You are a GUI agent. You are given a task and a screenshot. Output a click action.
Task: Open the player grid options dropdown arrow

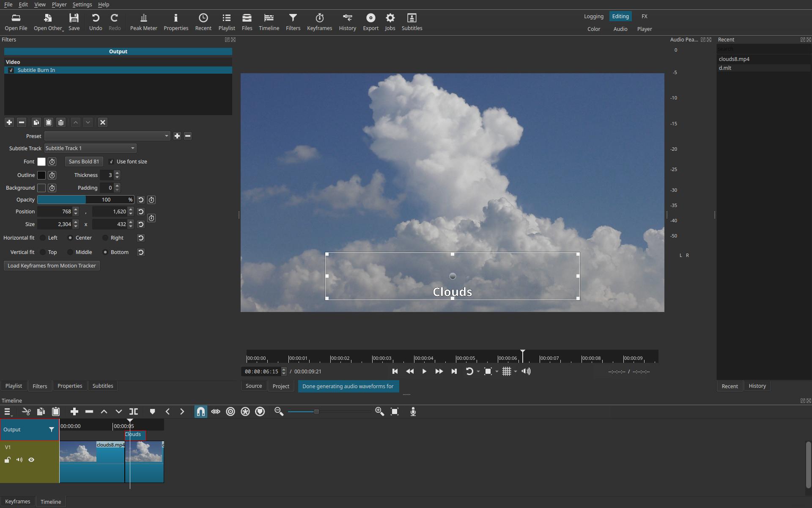pyautogui.click(x=516, y=372)
